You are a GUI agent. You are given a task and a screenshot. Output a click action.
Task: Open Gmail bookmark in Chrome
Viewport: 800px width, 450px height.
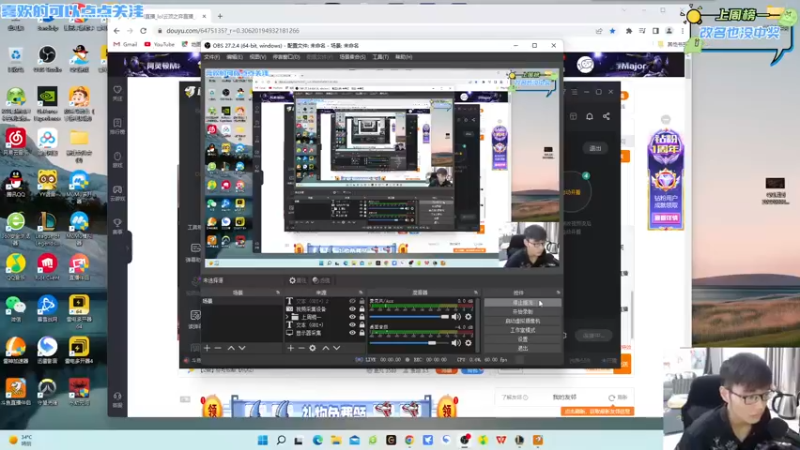pos(125,44)
